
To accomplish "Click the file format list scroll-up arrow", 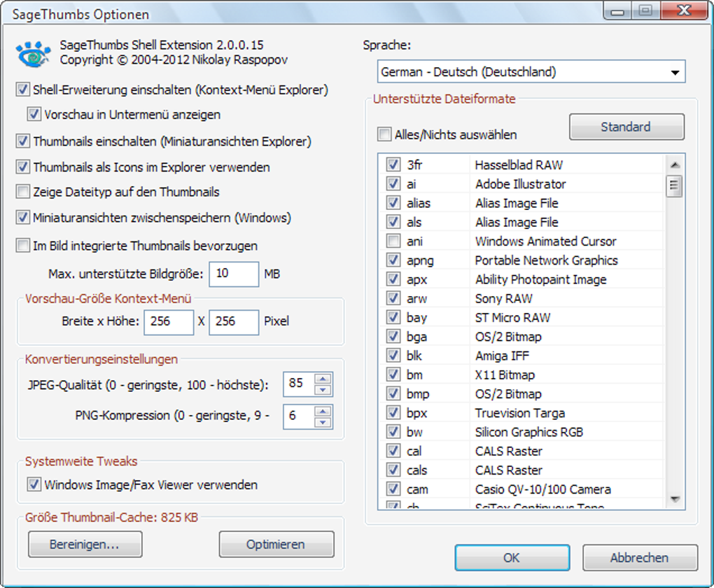I will point(675,164).
